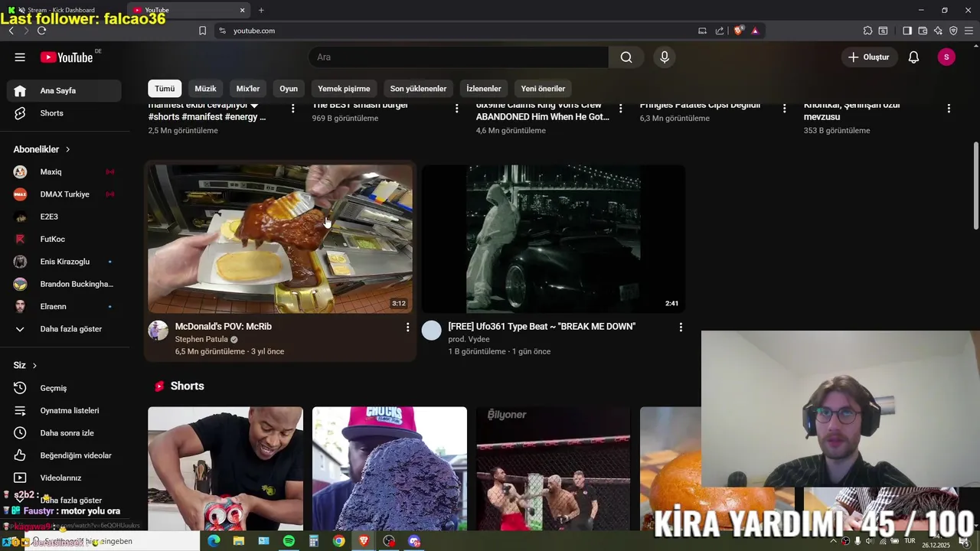Open Shorts from the sidebar

pos(64,113)
